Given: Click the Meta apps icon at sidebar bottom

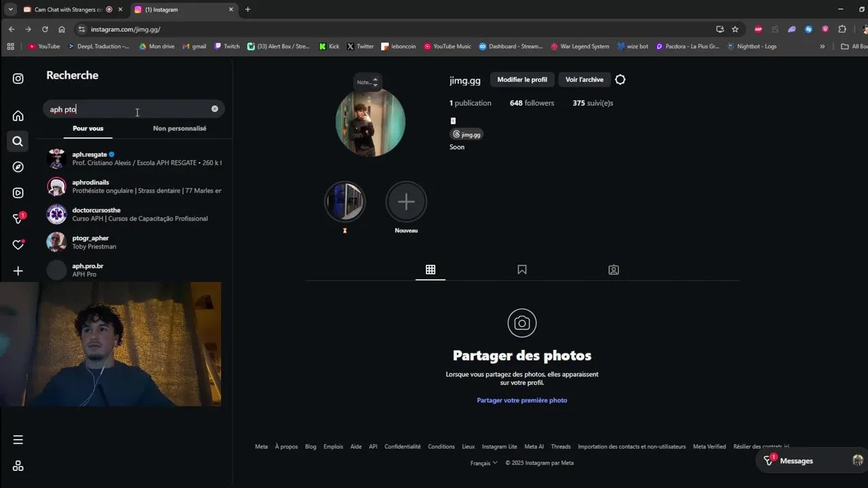Looking at the screenshot, I should (x=18, y=466).
